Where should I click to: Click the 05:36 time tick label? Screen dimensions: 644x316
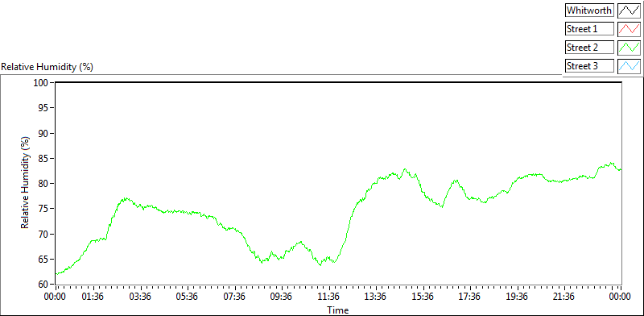tap(188, 297)
